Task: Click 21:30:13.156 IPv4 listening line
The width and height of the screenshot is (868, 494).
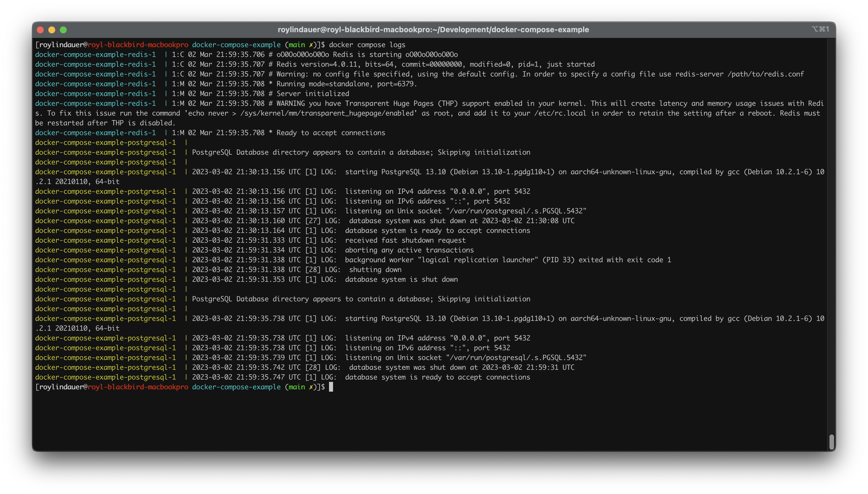Action: click(361, 192)
